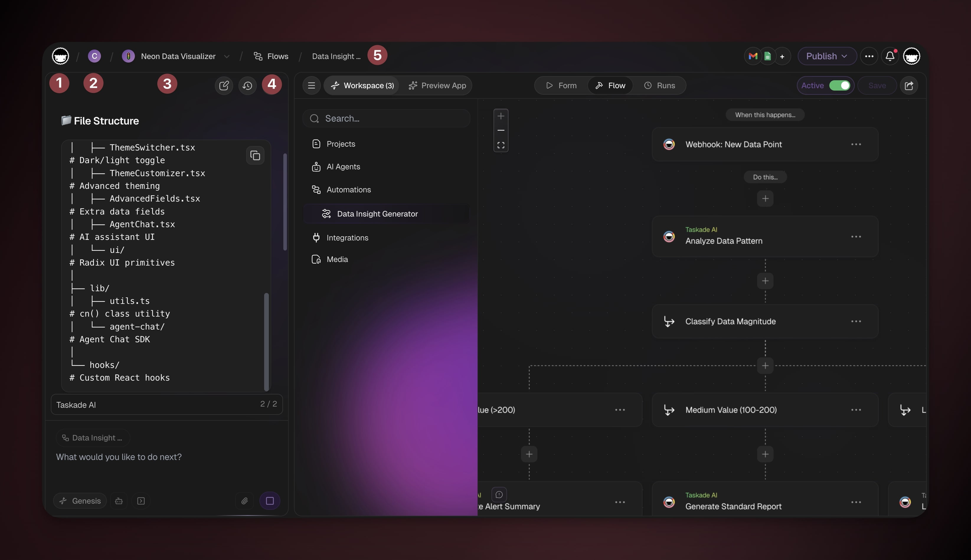Switch to the Runs tab
The height and width of the screenshot is (560, 971).
click(660, 85)
